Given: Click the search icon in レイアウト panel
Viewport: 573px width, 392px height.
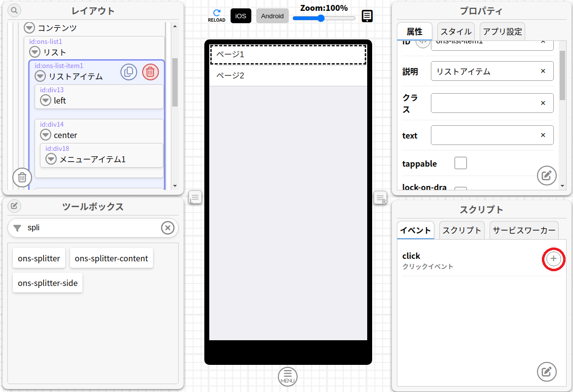Looking at the screenshot, I should click(x=14, y=10).
